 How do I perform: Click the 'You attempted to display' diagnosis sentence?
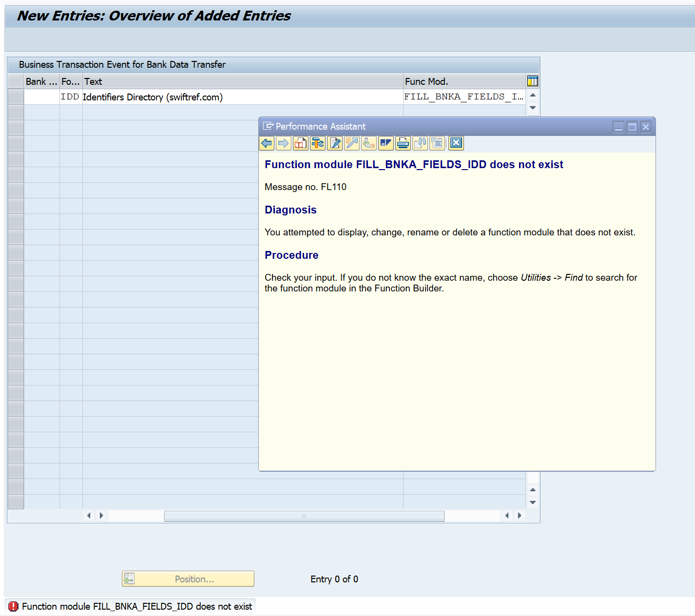(x=450, y=232)
